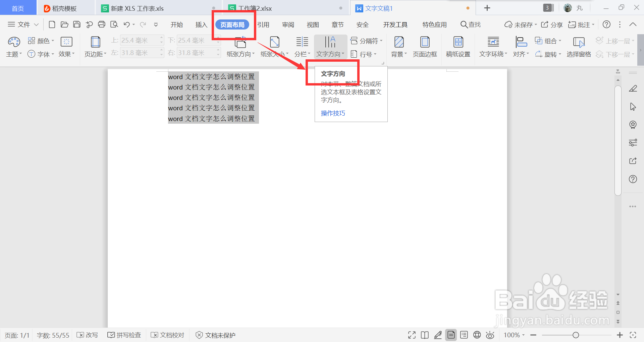
Task: Click the Page Margins (页边距) icon
Action: coord(96,42)
